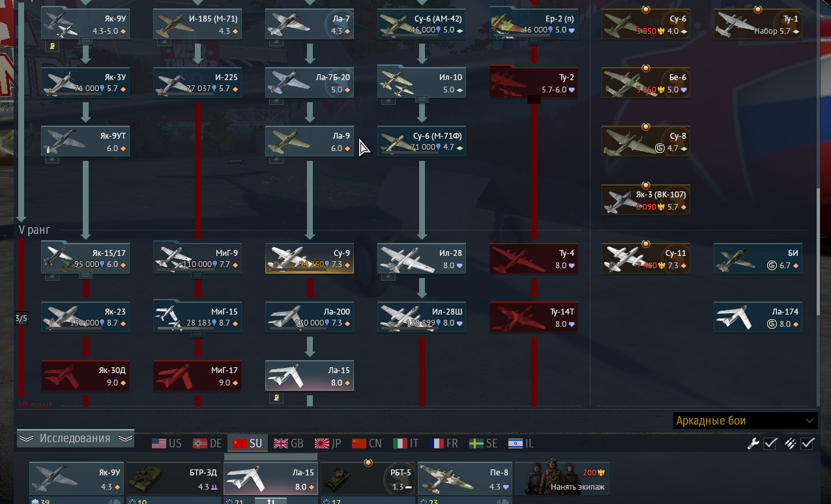This screenshot has width=831, height=504.
Task: Select the Пе-8 crew slot
Action: [x=465, y=479]
